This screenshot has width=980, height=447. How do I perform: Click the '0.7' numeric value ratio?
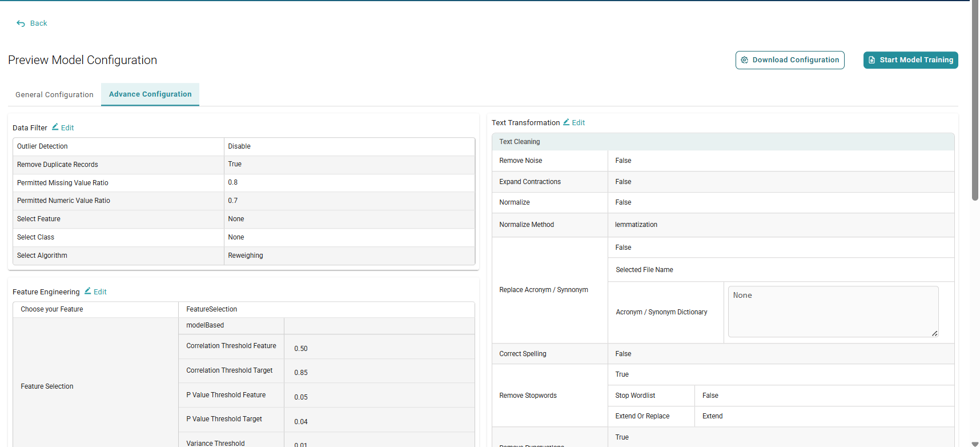[233, 201]
